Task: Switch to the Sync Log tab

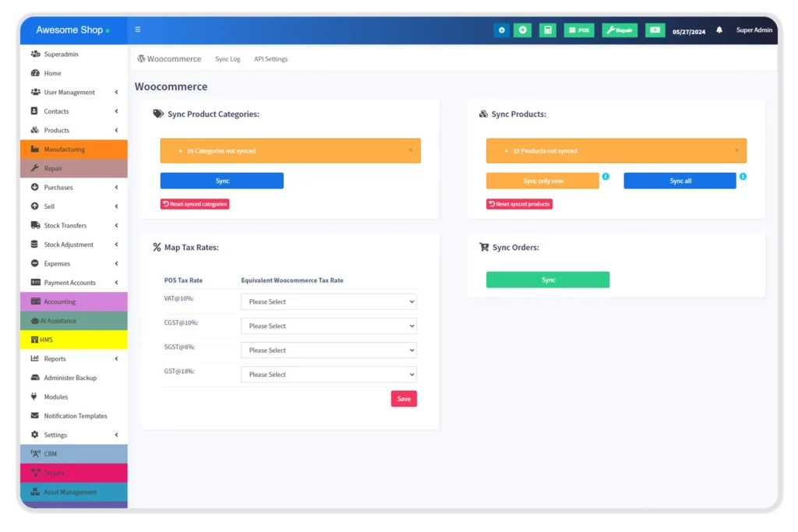Action: pos(228,59)
